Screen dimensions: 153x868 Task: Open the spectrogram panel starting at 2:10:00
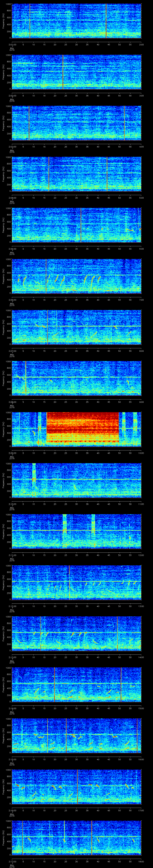pyautogui.click(x=77, y=481)
